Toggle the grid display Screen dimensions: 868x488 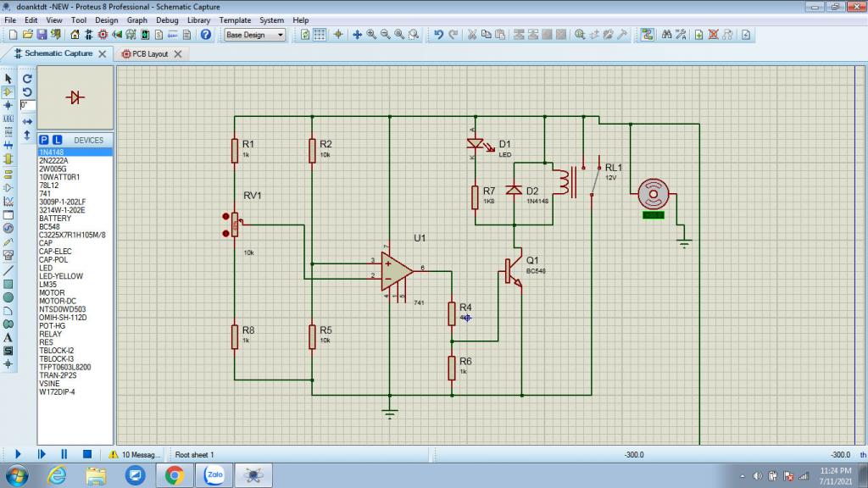point(320,35)
